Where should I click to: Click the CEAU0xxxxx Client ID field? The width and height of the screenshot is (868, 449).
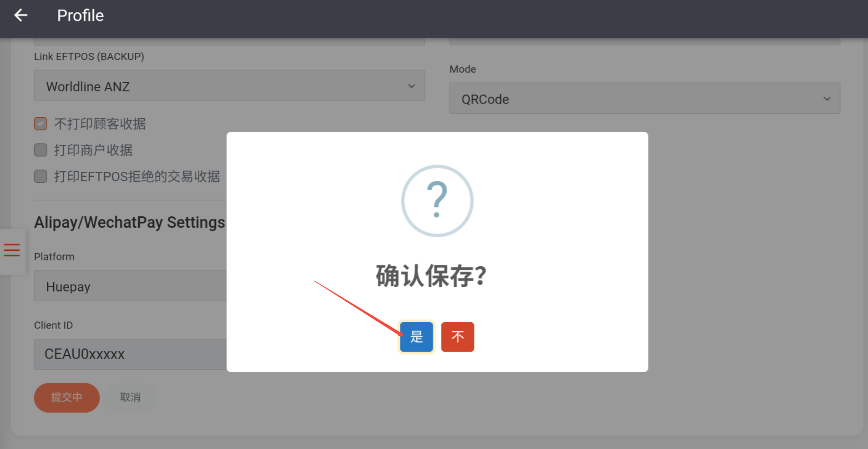coord(130,354)
